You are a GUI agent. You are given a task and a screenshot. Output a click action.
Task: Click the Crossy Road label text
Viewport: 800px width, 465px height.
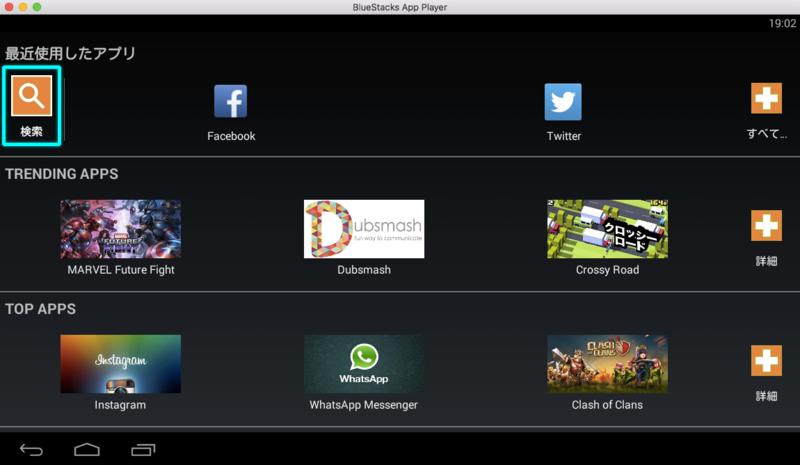click(607, 270)
